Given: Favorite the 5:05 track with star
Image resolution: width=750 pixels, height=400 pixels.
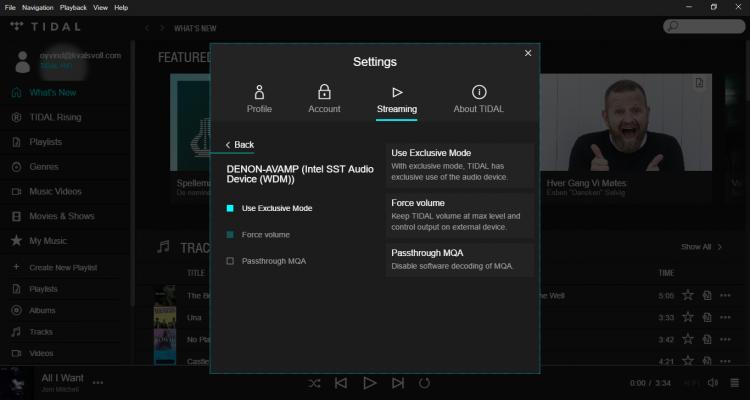Looking at the screenshot, I should click(687, 295).
